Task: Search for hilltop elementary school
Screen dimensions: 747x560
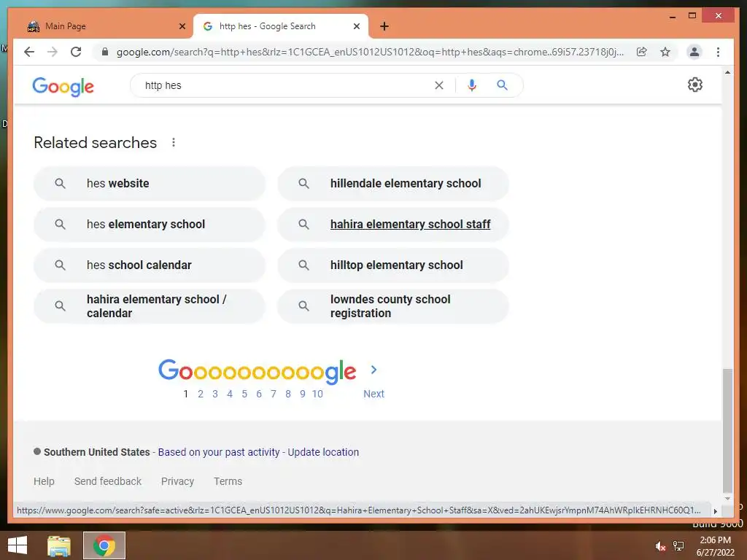Action: (393, 265)
